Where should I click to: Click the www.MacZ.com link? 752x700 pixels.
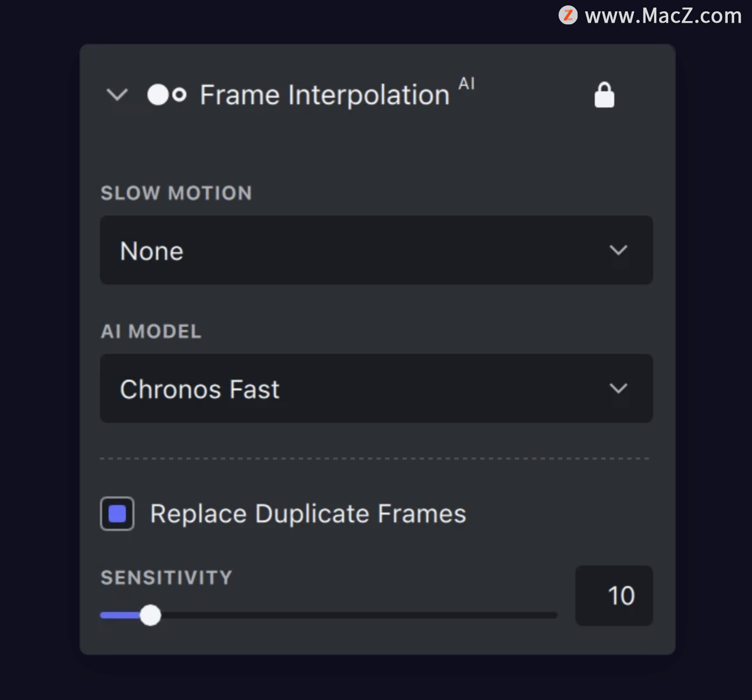point(663,16)
